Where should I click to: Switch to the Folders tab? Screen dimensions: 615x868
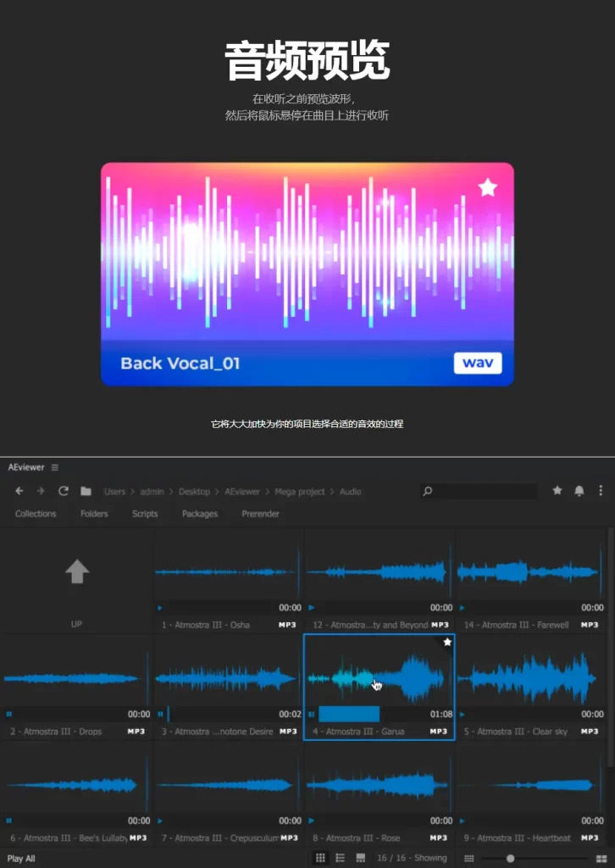94,514
